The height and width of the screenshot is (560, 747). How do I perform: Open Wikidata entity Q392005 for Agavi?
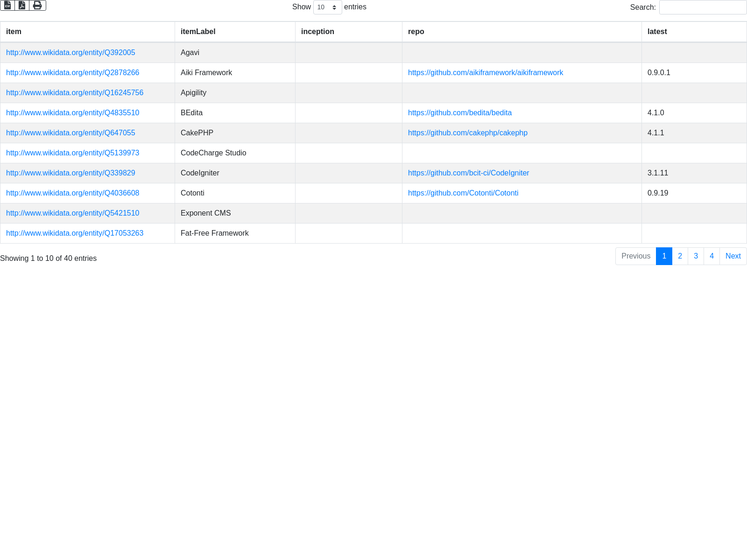(x=70, y=53)
